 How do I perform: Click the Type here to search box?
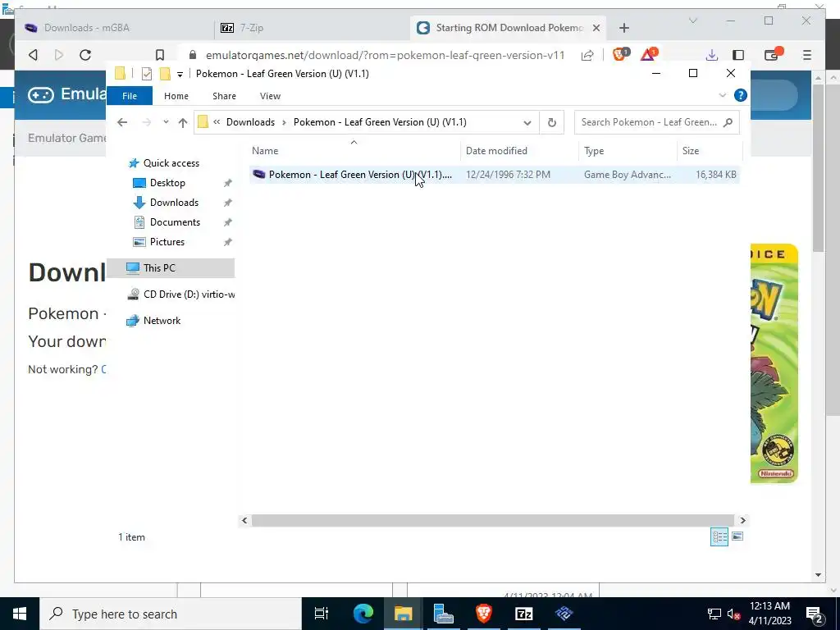171,614
